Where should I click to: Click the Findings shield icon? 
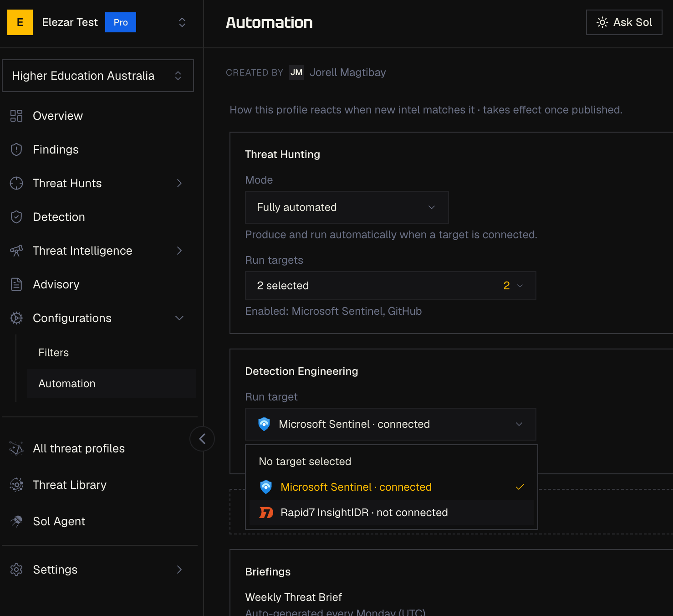pyautogui.click(x=16, y=149)
